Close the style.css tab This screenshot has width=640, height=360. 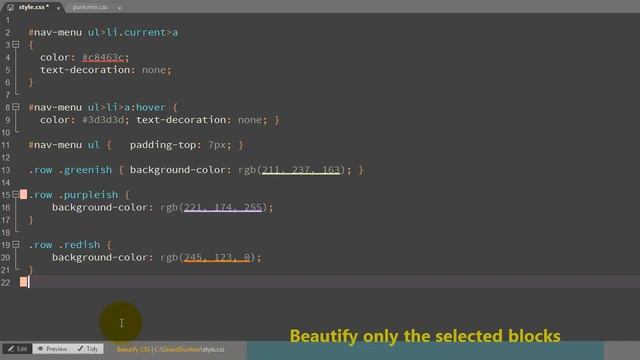(x=58, y=8)
